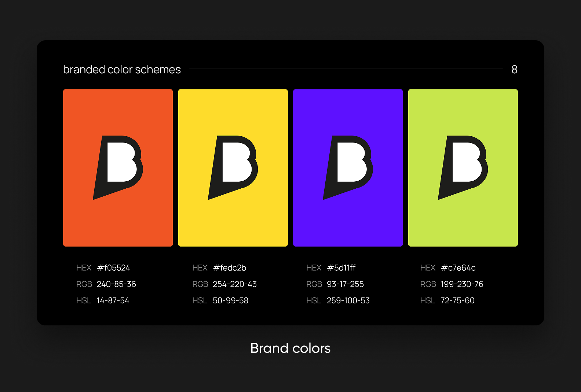Select RGB value 199-230-76
Screen dimensions: 581x392
(462, 284)
